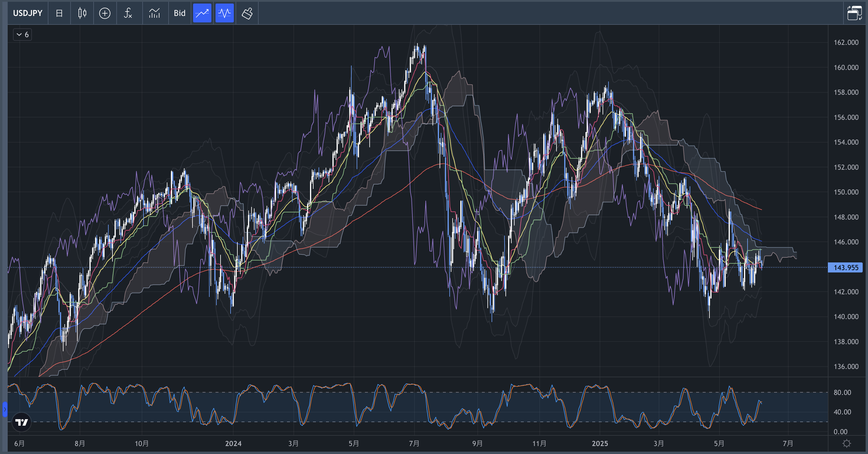868x454 pixels.
Task: Select the eraser cleanup tool
Action: 247,13
